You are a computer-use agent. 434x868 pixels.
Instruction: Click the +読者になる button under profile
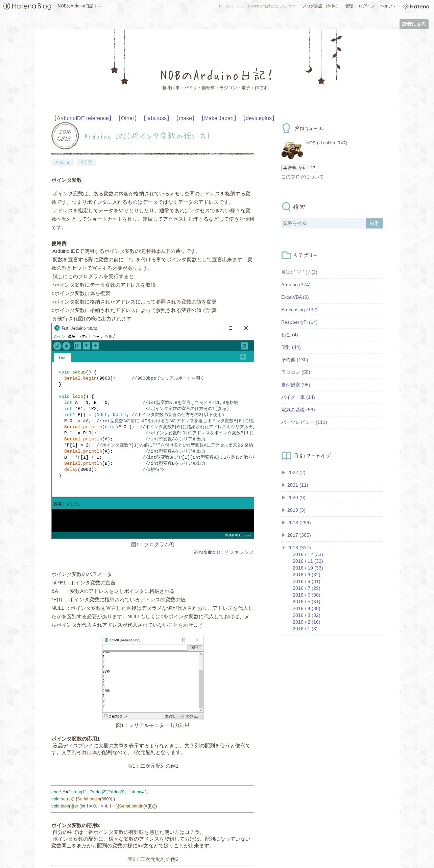click(x=294, y=168)
